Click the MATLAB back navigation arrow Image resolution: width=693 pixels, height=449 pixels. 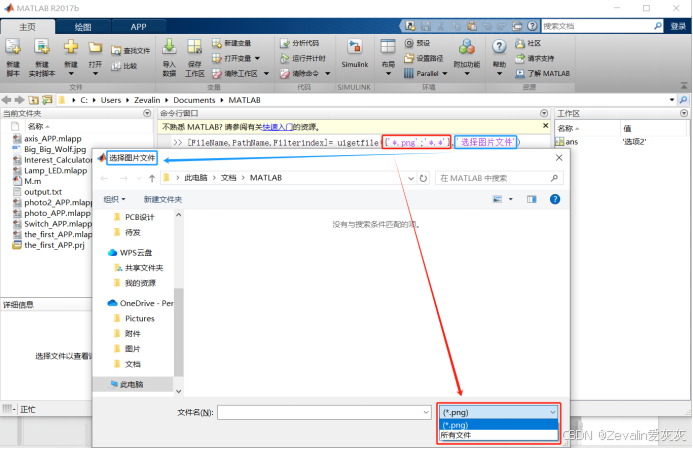point(7,100)
